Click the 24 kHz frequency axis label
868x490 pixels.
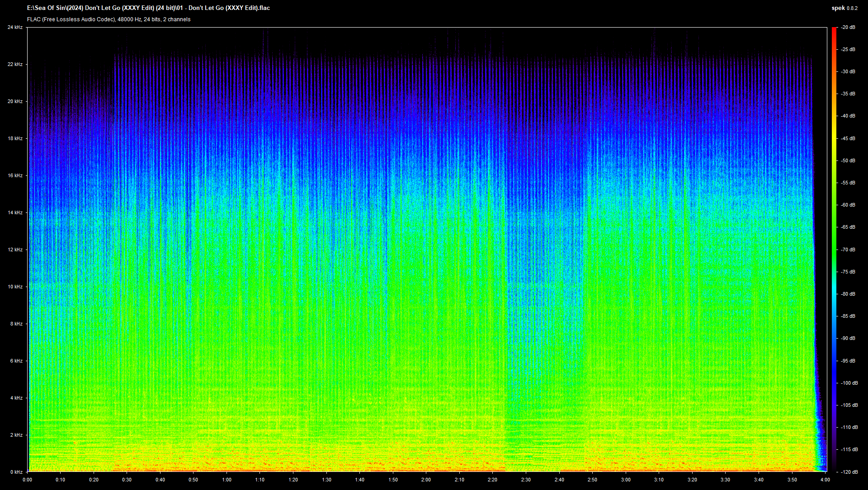pos(15,28)
